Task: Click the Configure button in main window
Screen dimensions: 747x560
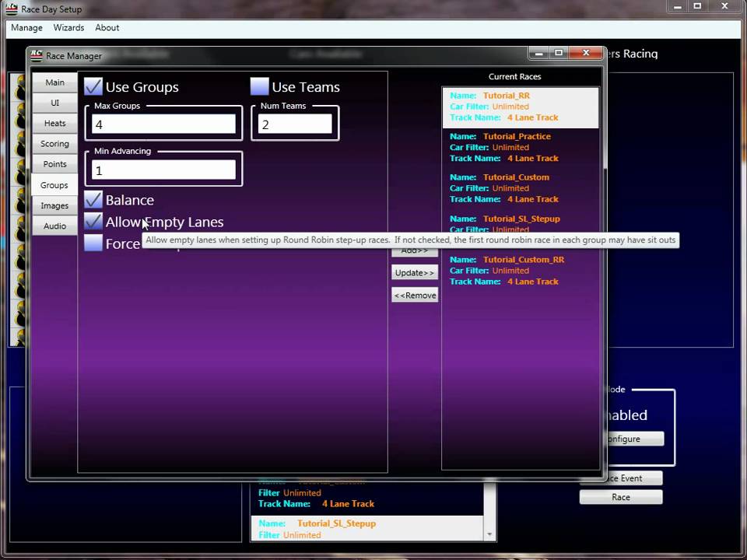Action: (635, 439)
